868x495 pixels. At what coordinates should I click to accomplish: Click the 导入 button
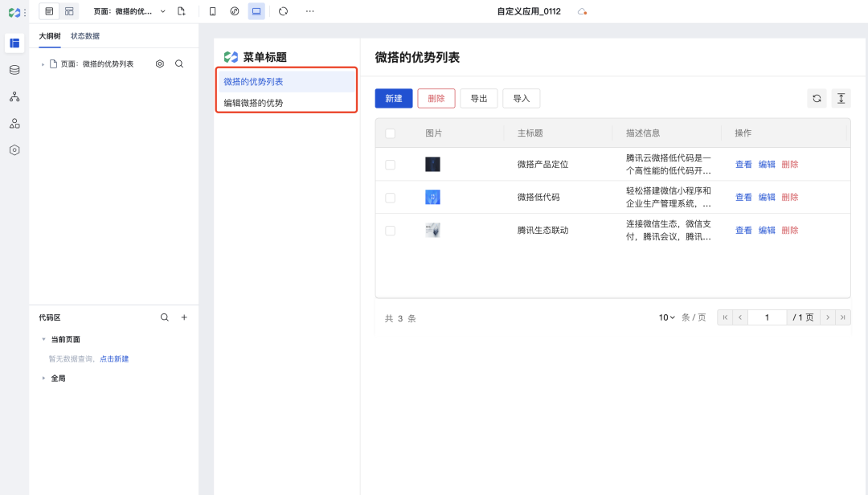[522, 99]
